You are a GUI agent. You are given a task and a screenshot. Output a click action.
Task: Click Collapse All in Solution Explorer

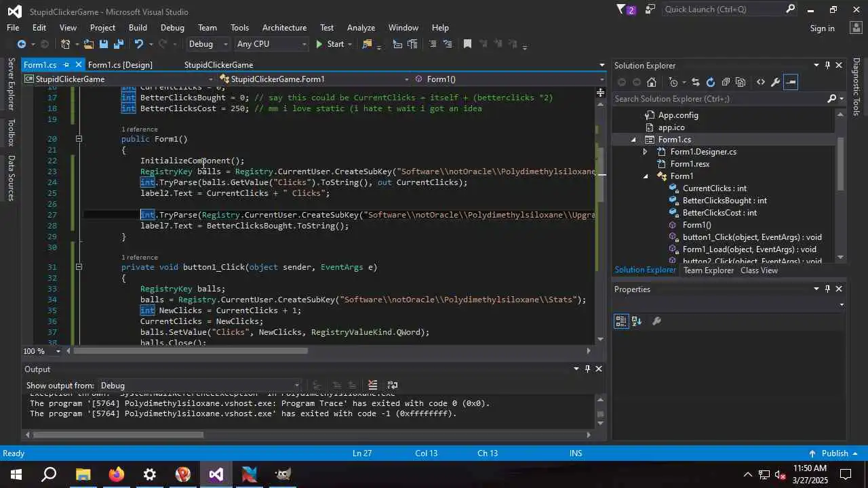point(726,82)
